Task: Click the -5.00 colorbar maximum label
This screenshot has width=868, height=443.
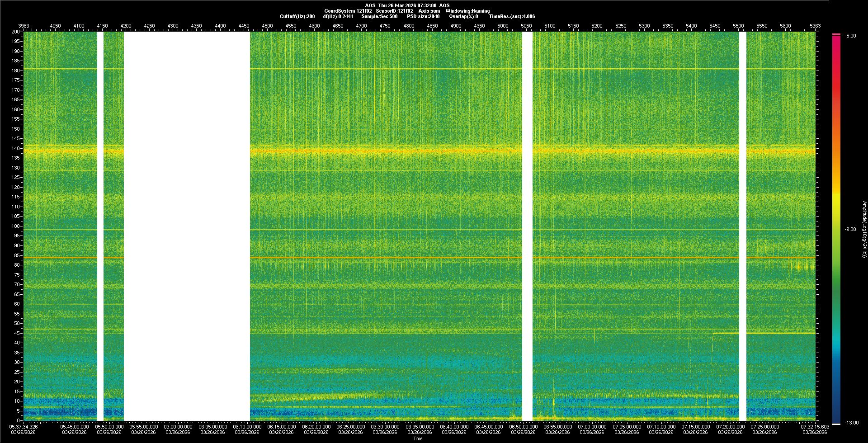Action: tap(850, 36)
